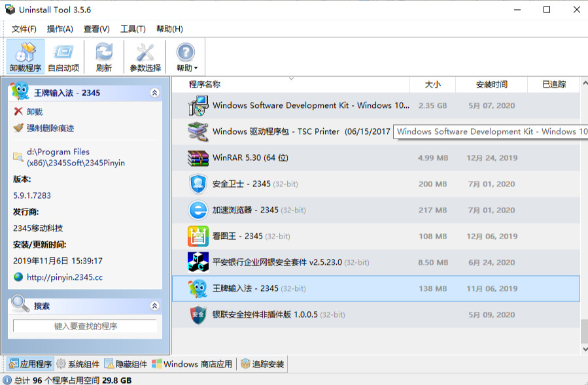Click the 6月 24, 2020 date cell
Image resolution: width=588 pixels, height=385 pixels.
click(x=491, y=262)
